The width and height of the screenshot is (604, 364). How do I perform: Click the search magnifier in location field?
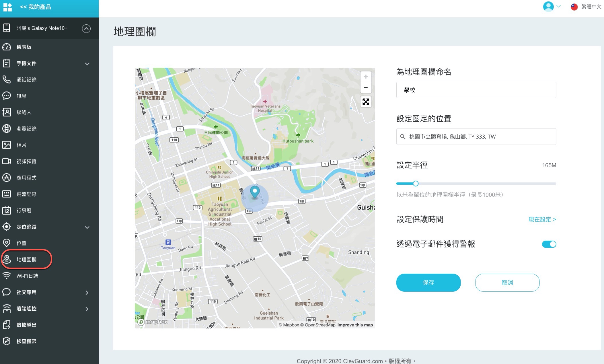(403, 137)
